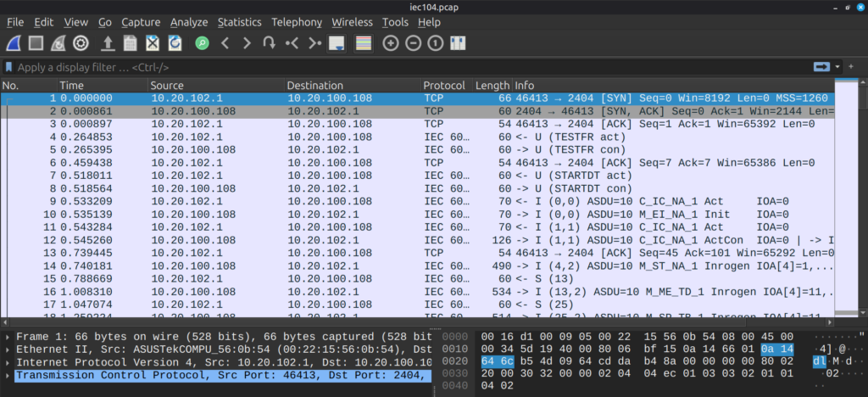The height and width of the screenshot is (397, 868).
Task: Expand the Ethernet II details
Action: click(7, 349)
